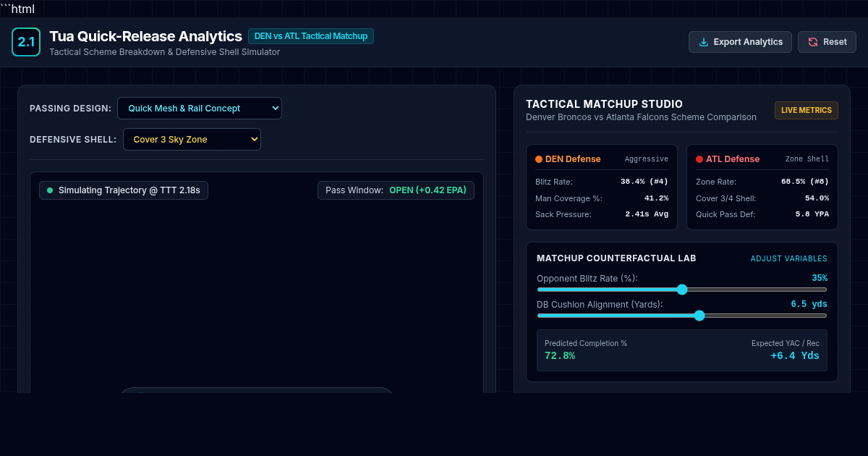Click the ADJUST VARIABLES link
The height and width of the screenshot is (456, 868).
[x=789, y=258]
